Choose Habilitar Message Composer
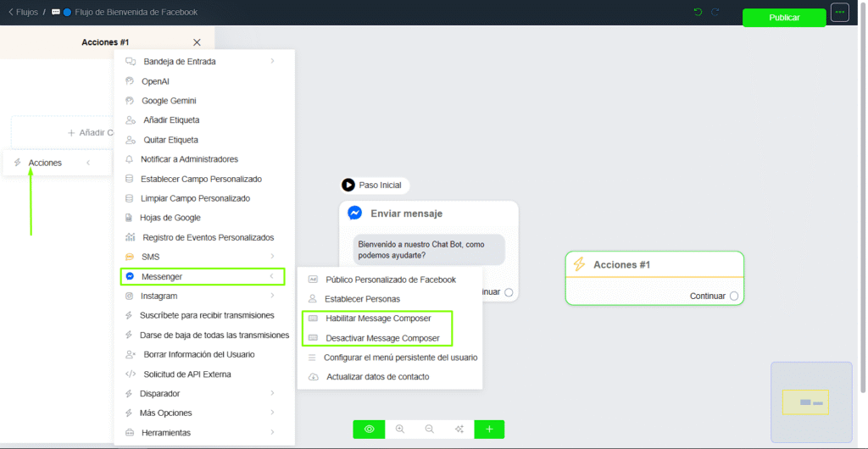868x449 pixels. point(378,319)
